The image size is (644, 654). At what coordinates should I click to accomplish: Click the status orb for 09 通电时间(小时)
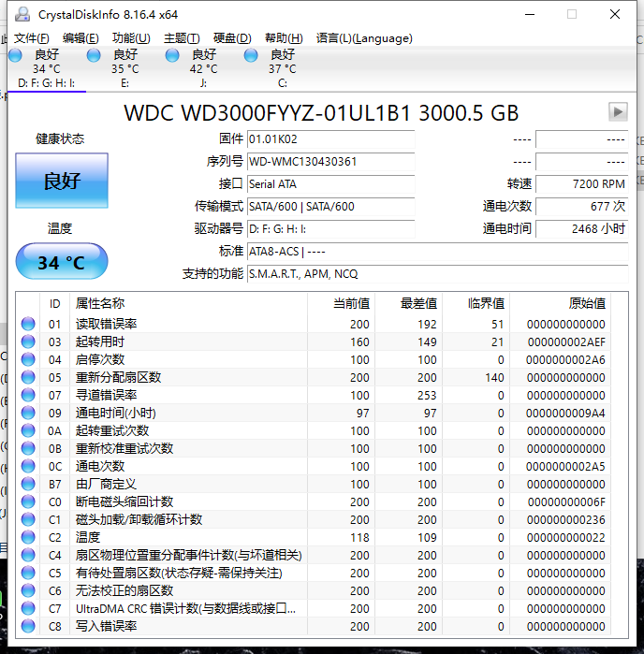28,413
